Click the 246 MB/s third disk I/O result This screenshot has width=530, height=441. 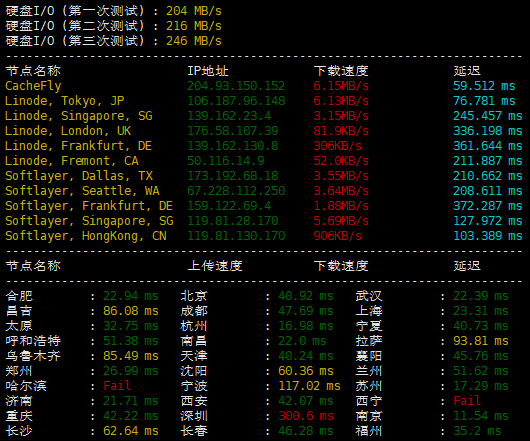[194, 41]
